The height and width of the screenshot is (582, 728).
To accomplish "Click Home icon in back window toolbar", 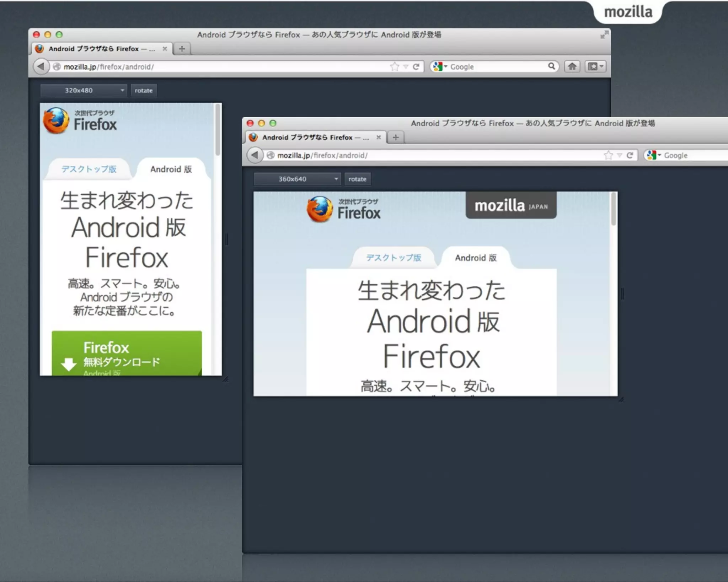I will pos(572,66).
